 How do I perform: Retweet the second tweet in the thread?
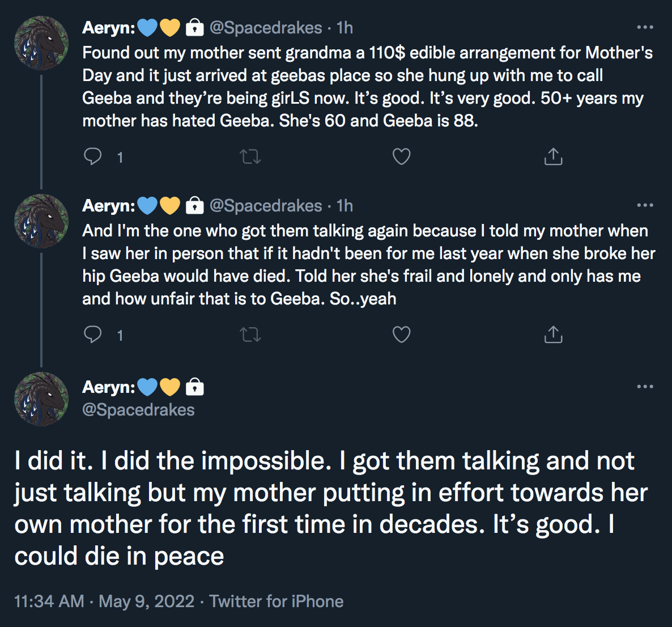250,334
